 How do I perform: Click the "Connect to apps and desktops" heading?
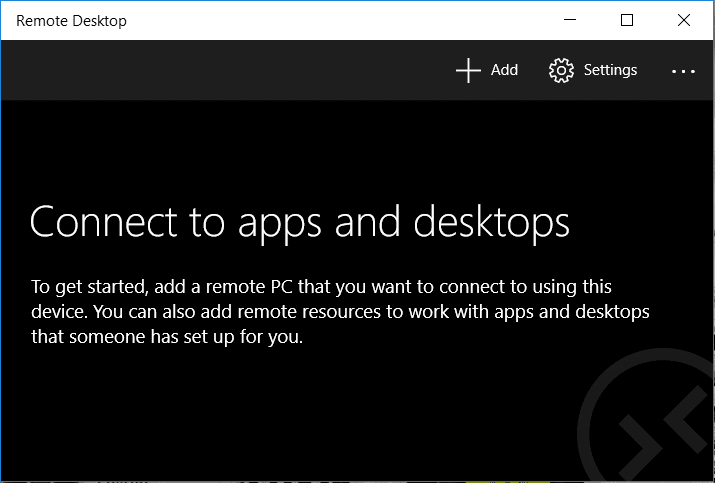click(x=300, y=223)
